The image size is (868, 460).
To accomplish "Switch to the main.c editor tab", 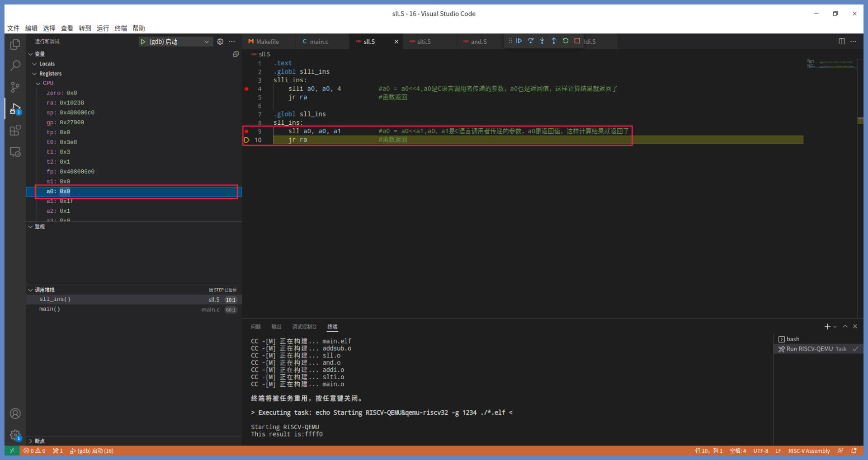I will point(319,42).
